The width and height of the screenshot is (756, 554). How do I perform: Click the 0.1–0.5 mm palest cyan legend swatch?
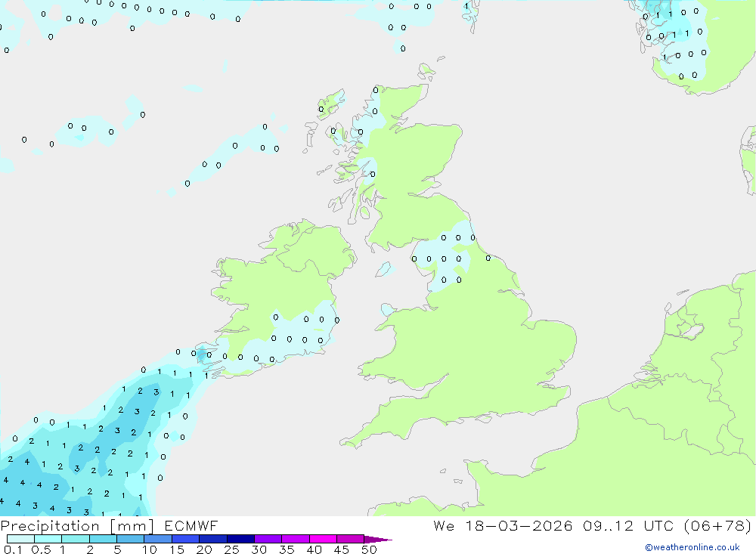coord(20,539)
